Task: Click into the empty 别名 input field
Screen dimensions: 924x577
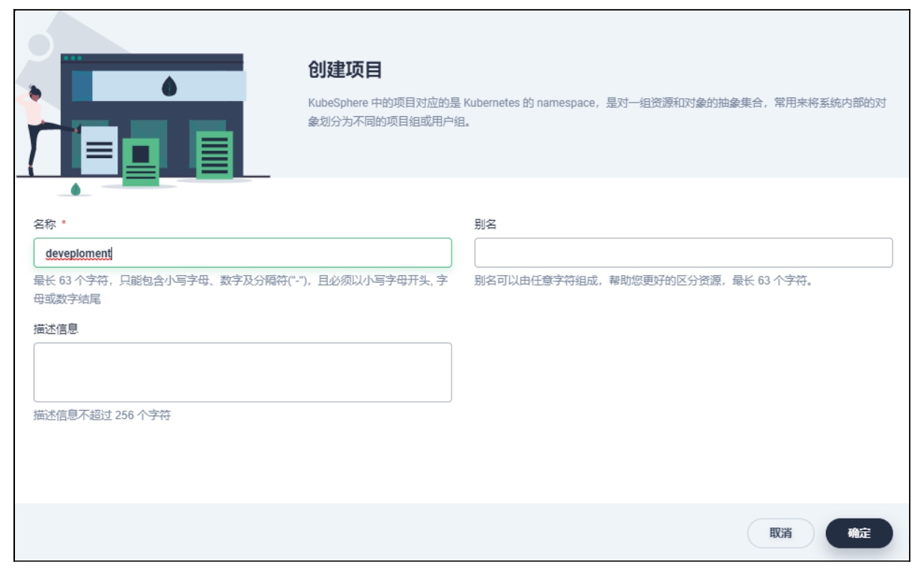Action: click(x=683, y=253)
